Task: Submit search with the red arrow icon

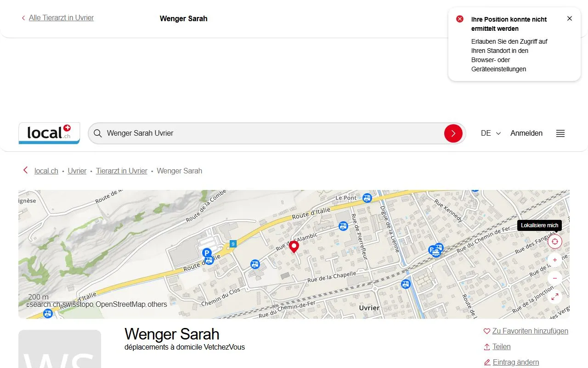Action: [453, 133]
